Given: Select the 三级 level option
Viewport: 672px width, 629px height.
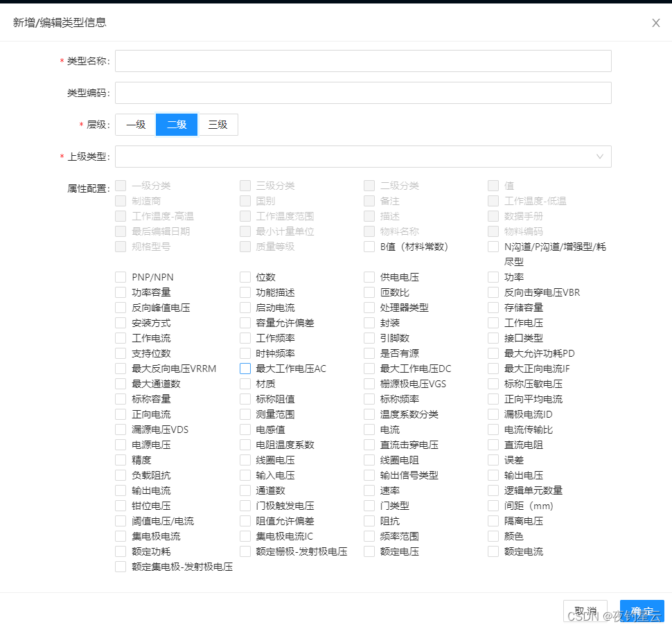Looking at the screenshot, I should tap(218, 125).
